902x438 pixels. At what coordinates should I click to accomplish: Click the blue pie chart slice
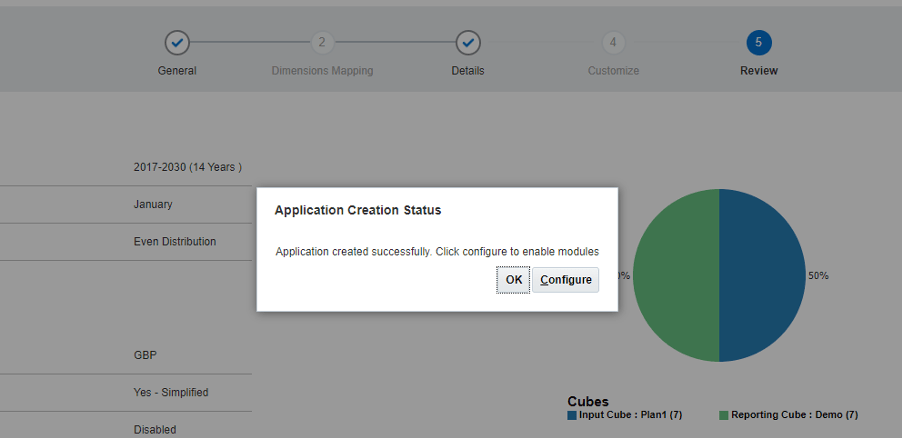pos(765,275)
